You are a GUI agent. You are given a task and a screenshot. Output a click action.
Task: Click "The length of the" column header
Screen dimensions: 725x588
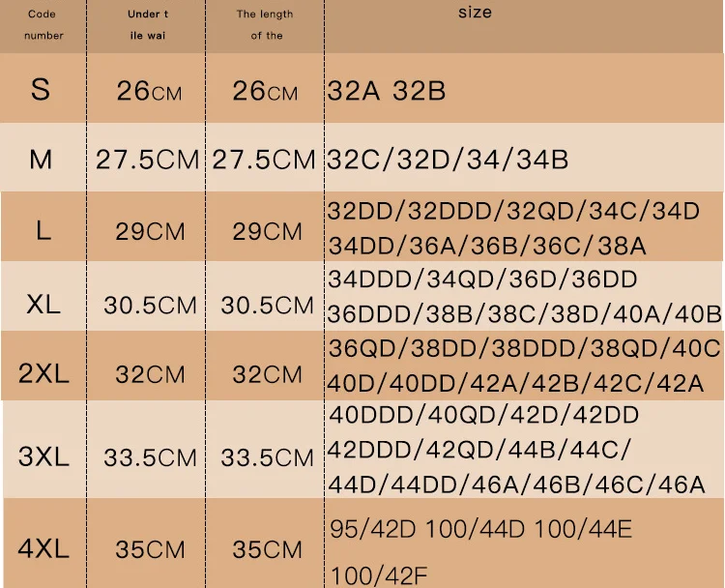tap(265, 25)
